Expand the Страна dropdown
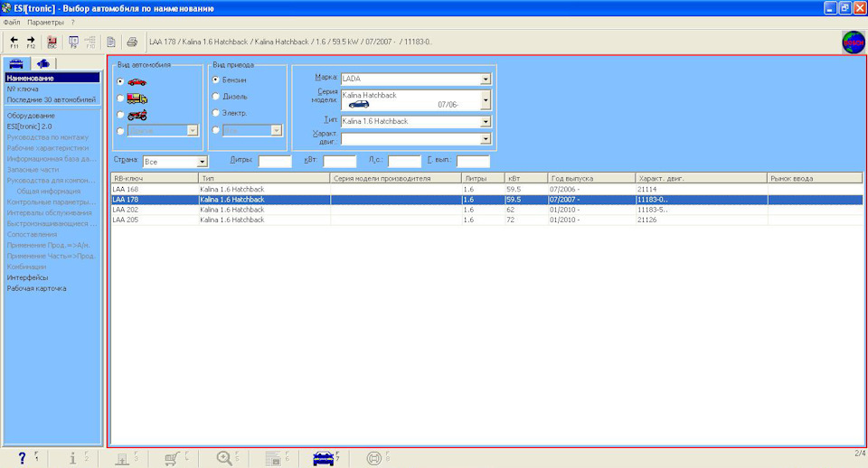The image size is (868, 468). [202, 162]
